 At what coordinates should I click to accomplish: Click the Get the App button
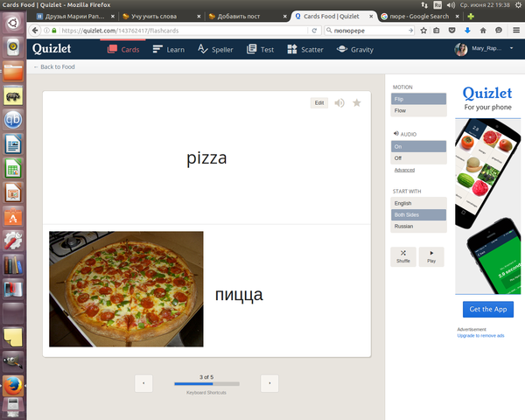coord(487,310)
